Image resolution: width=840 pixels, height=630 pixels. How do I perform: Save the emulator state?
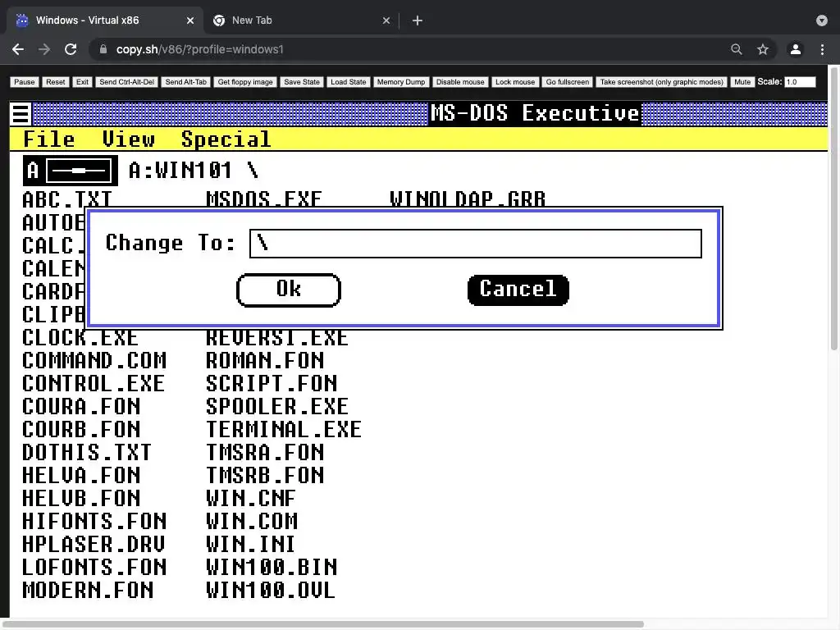point(302,82)
